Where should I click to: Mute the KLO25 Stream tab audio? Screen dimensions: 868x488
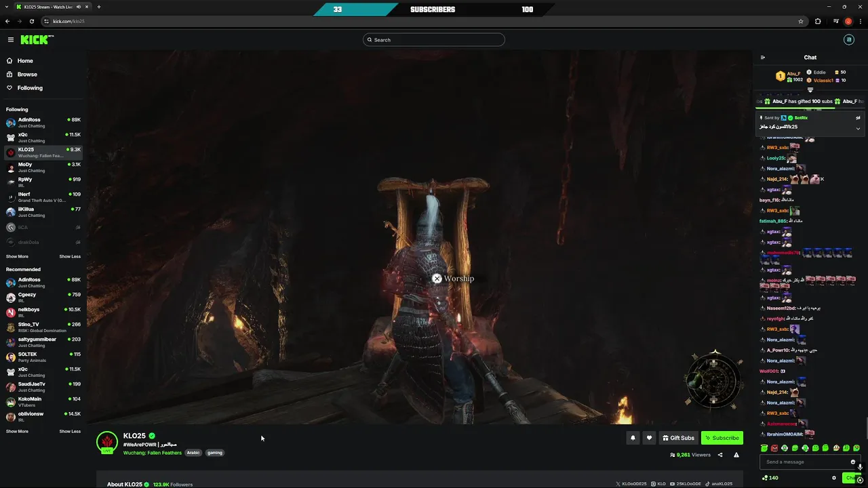coord(79,7)
